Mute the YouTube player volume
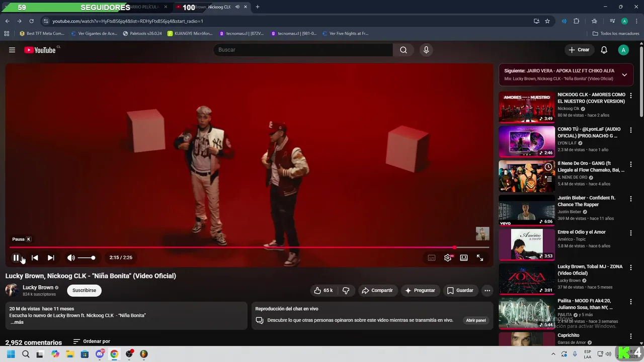 click(x=71, y=257)
